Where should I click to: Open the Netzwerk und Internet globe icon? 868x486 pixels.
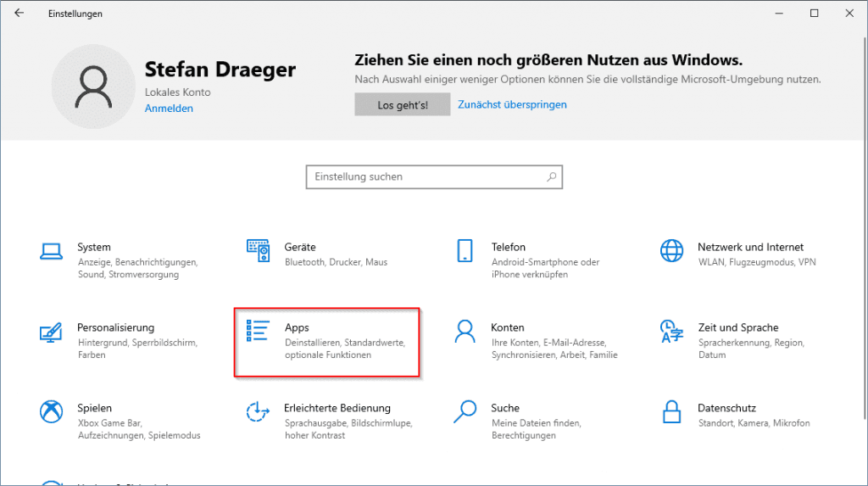point(671,251)
